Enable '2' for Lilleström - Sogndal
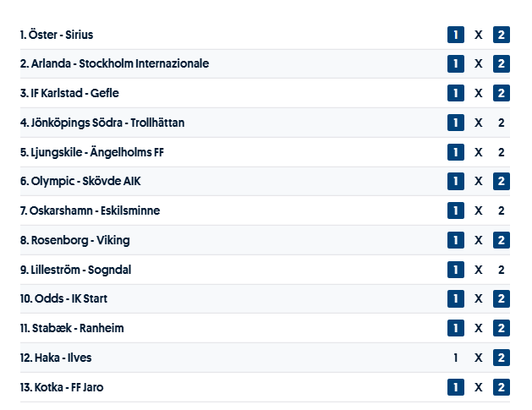532x410 pixels. [502, 270]
